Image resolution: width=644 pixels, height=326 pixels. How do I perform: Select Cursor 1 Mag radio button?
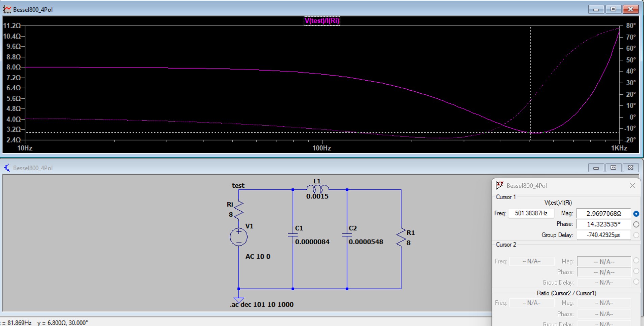pyautogui.click(x=636, y=214)
